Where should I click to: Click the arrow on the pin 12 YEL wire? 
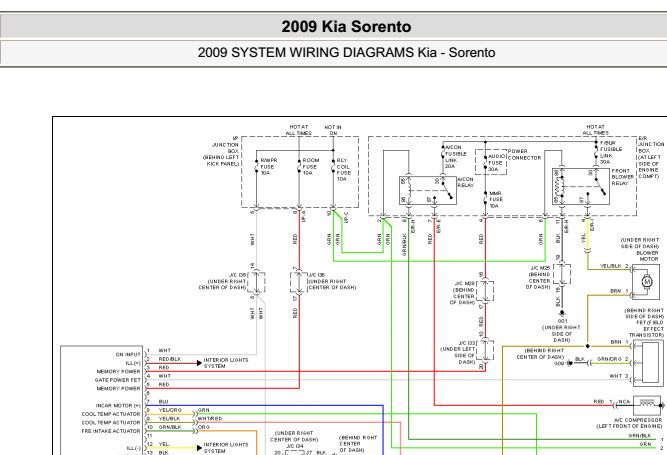click(199, 448)
